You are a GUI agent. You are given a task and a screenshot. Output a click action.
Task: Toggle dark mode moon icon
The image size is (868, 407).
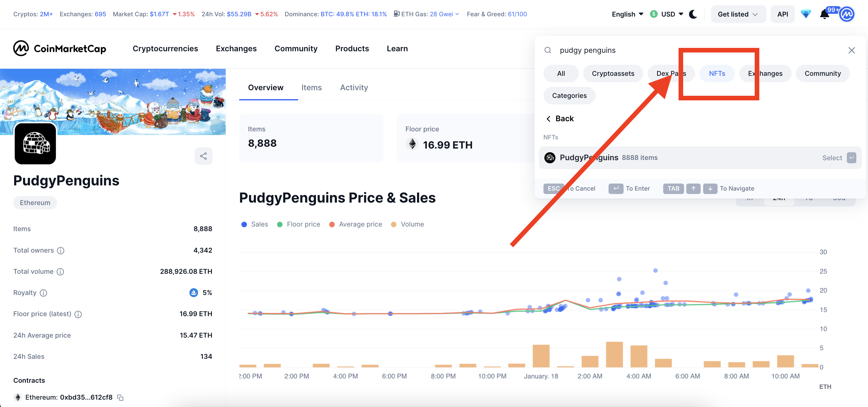(693, 14)
